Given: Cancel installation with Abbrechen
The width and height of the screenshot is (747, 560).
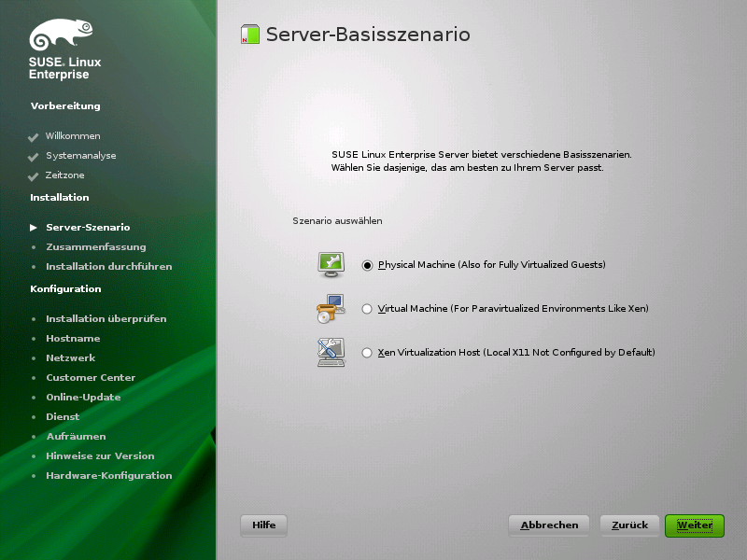Looking at the screenshot, I should 549,525.
